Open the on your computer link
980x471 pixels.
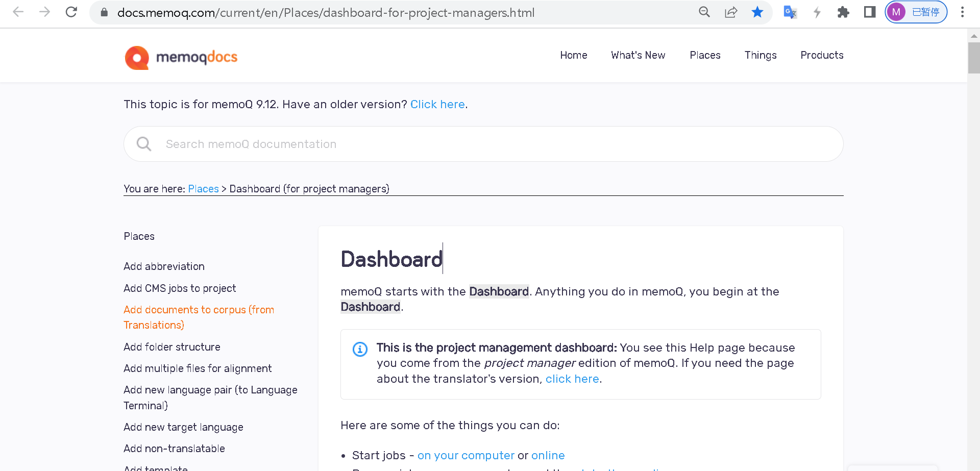coord(466,455)
